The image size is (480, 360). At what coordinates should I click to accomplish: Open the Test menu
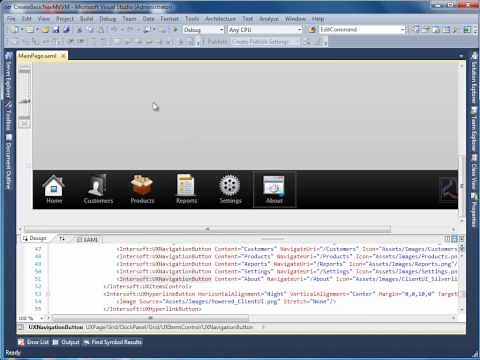click(248, 19)
